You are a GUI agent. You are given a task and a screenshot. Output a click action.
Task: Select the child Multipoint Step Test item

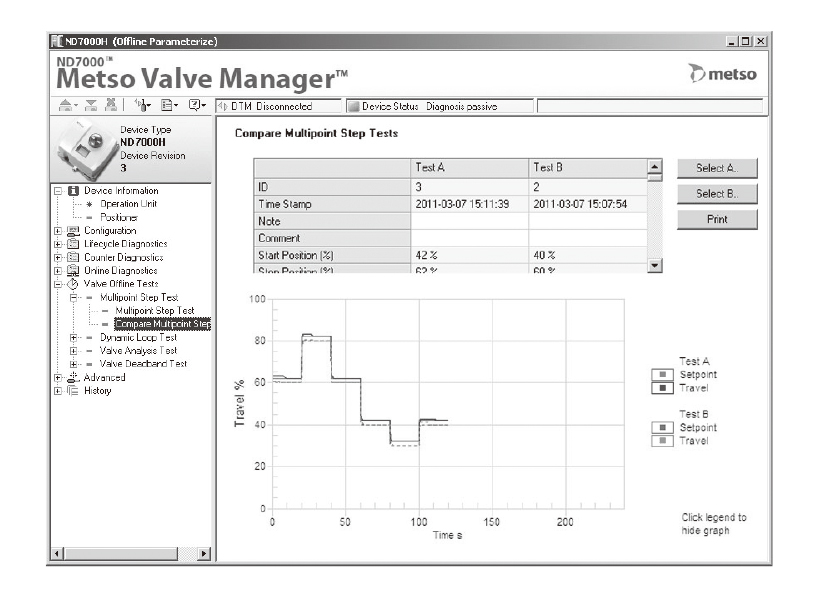155,311
